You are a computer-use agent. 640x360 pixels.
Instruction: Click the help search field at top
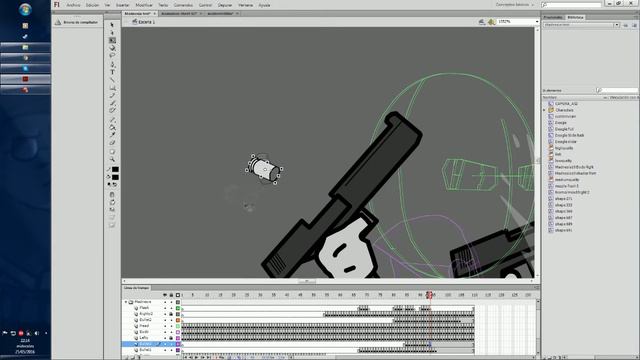[571, 5]
